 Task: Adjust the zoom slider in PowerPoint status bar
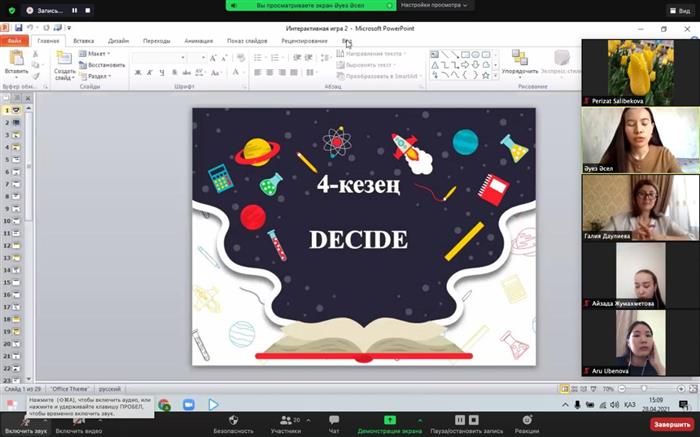645,388
